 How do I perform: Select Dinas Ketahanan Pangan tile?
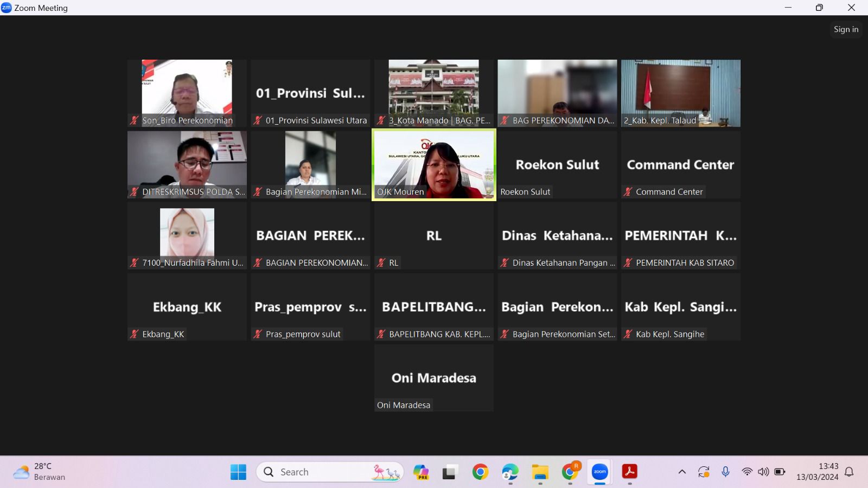pos(557,235)
